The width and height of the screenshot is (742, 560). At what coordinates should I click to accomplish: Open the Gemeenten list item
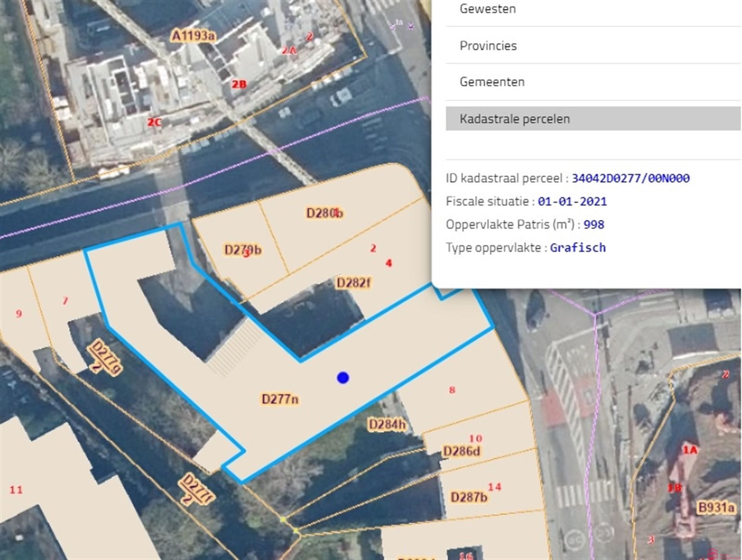click(492, 82)
